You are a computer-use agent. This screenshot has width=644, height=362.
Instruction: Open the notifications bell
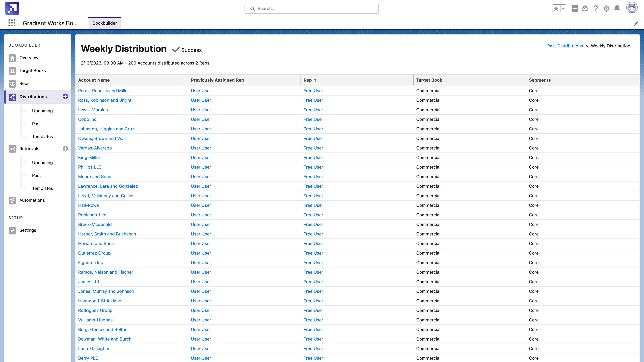617,8
